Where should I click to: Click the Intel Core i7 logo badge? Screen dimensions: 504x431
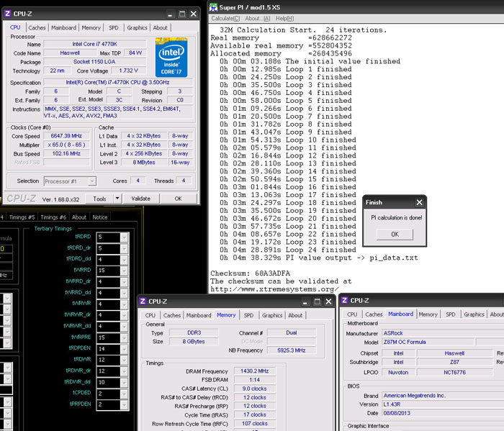coord(171,57)
